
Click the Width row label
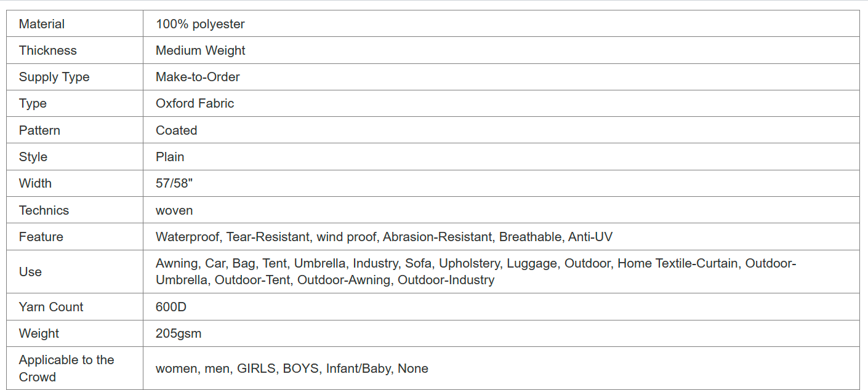35,183
